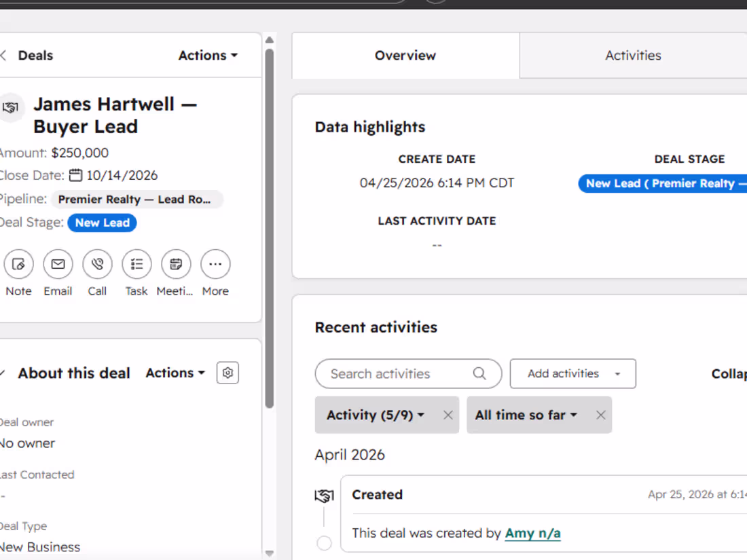The width and height of the screenshot is (747, 560).
Task: Click the sidebar scroll up arrow
Action: click(x=269, y=40)
